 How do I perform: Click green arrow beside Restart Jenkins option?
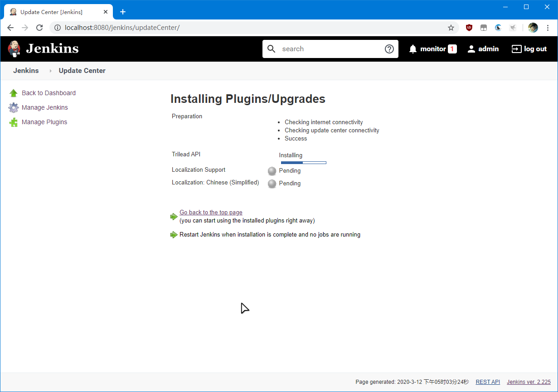(x=174, y=235)
